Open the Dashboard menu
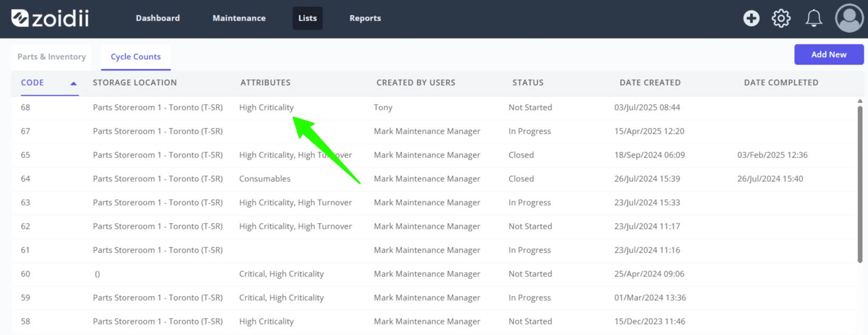This screenshot has width=868, height=335. click(x=158, y=18)
